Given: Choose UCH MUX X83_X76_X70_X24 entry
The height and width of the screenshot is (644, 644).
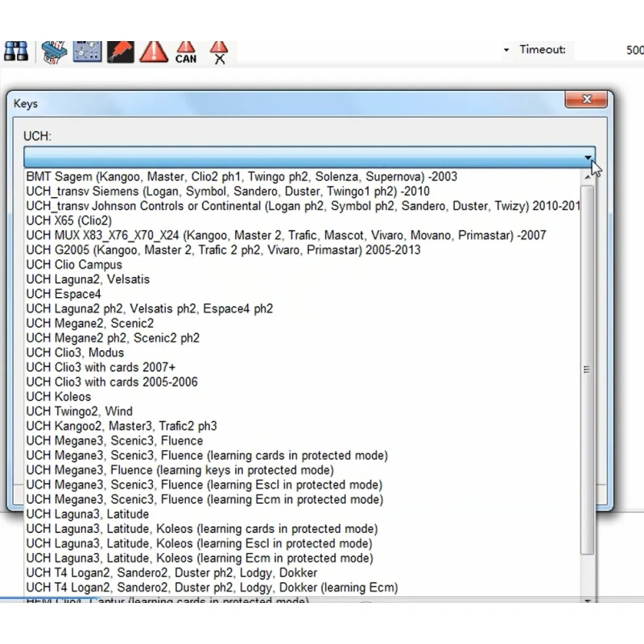Looking at the screenshot, I should [x=303, y=235].
